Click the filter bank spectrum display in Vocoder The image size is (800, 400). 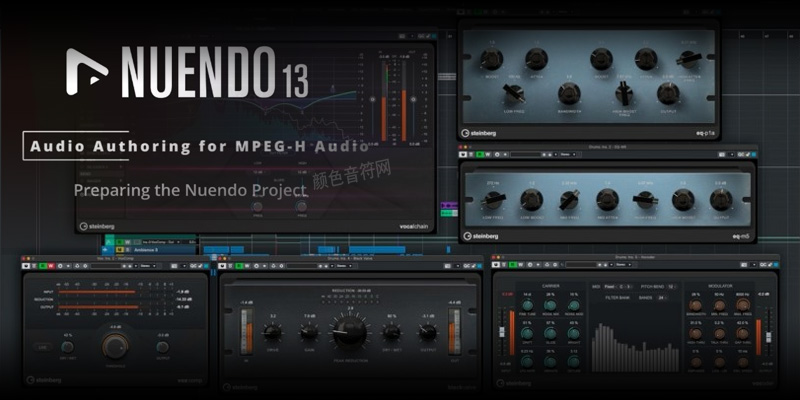pos(636,347)
